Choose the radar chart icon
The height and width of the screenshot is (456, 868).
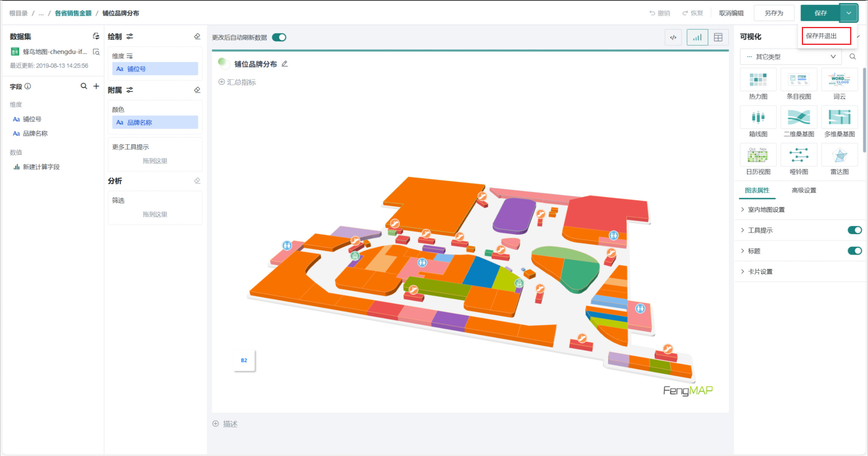click(839, 155)
